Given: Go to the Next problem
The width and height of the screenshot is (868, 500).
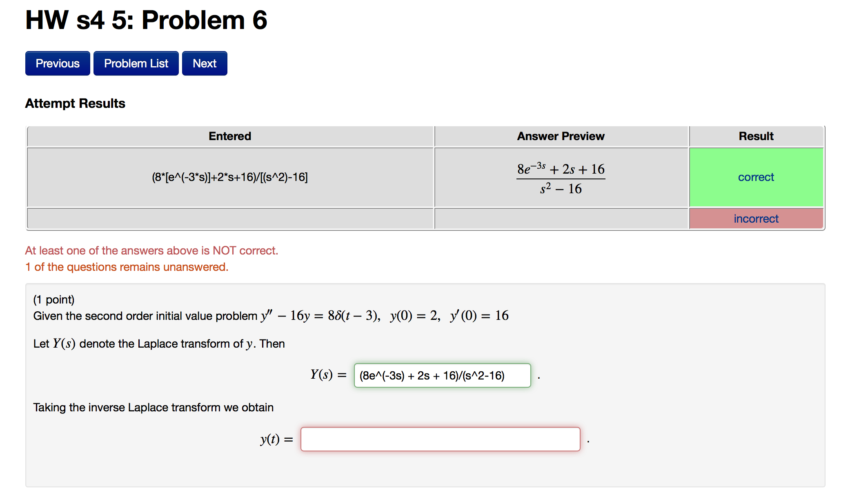Looking at the screenshot, I should pyautogui.click(x=204, y=63).
